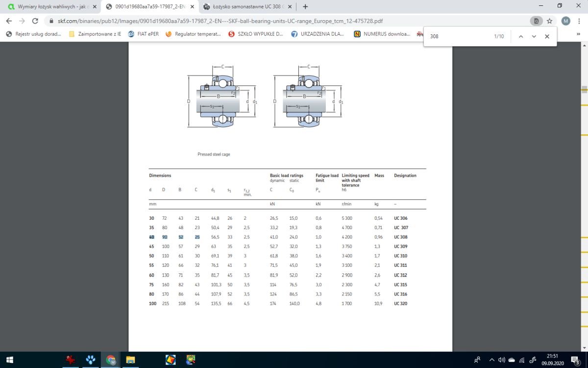Jump to the next find result
The image size is (588, 368).
click(x=534, y=36)
